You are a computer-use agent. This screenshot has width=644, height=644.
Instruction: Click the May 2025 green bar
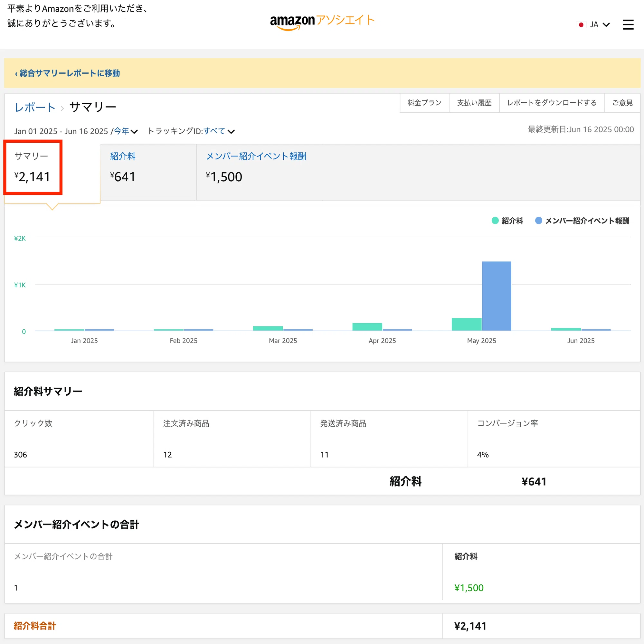pos(467,324)
